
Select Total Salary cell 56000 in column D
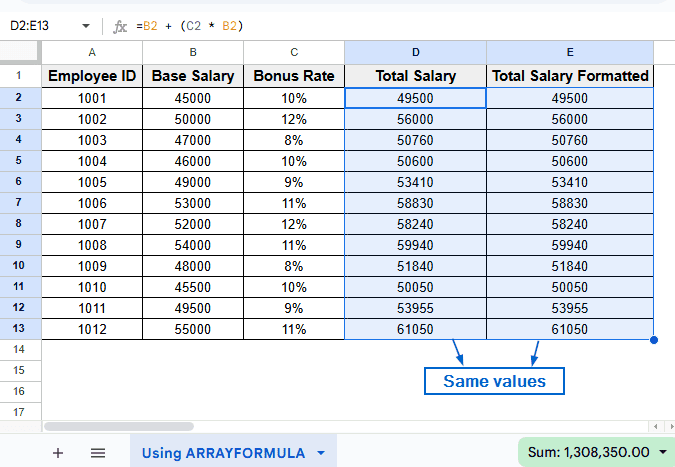[x=415, y=119]
